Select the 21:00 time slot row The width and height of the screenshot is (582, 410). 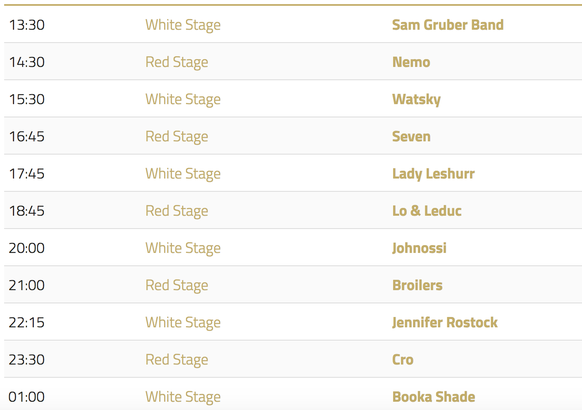pos(293,285)
